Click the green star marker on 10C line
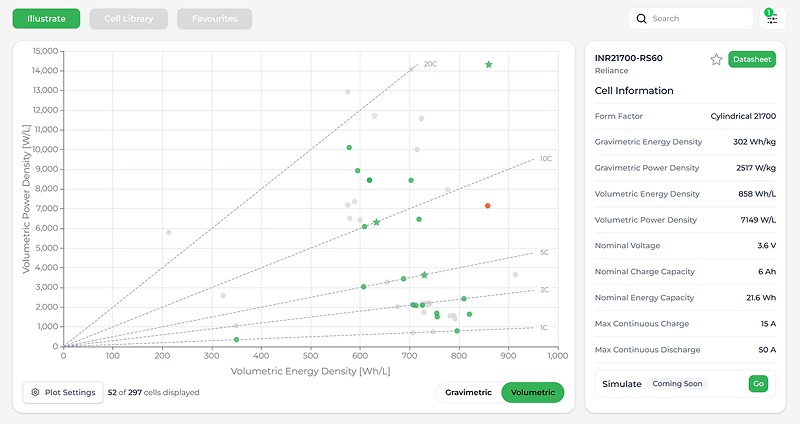This screenshot has width=800, height=424. point(376,222)
